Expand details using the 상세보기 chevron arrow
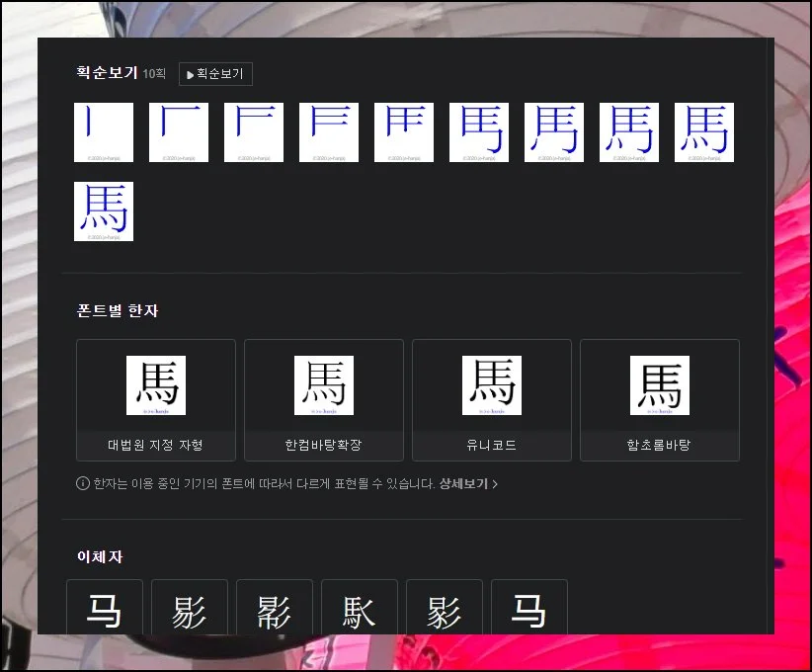Screen dimensions: 812x672 [495, 484]
